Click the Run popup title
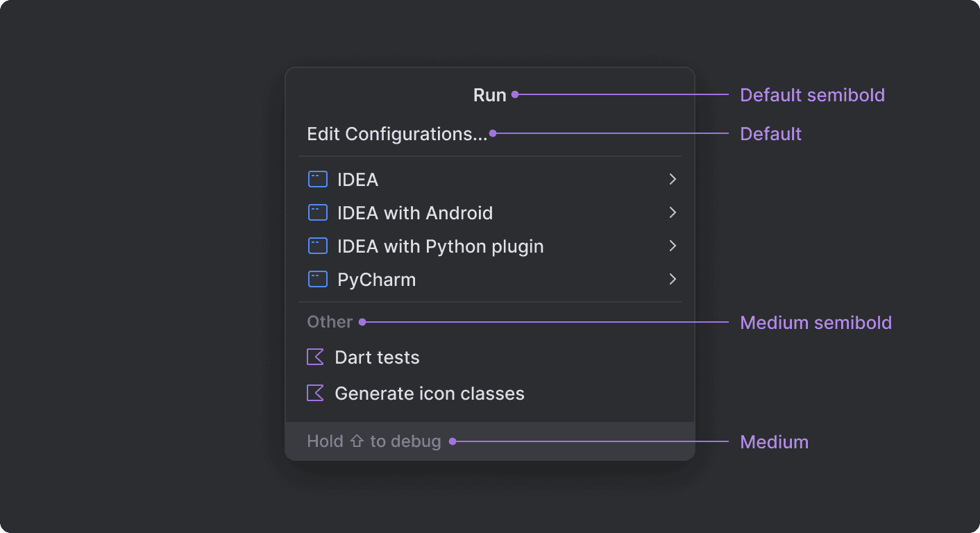 490,95
